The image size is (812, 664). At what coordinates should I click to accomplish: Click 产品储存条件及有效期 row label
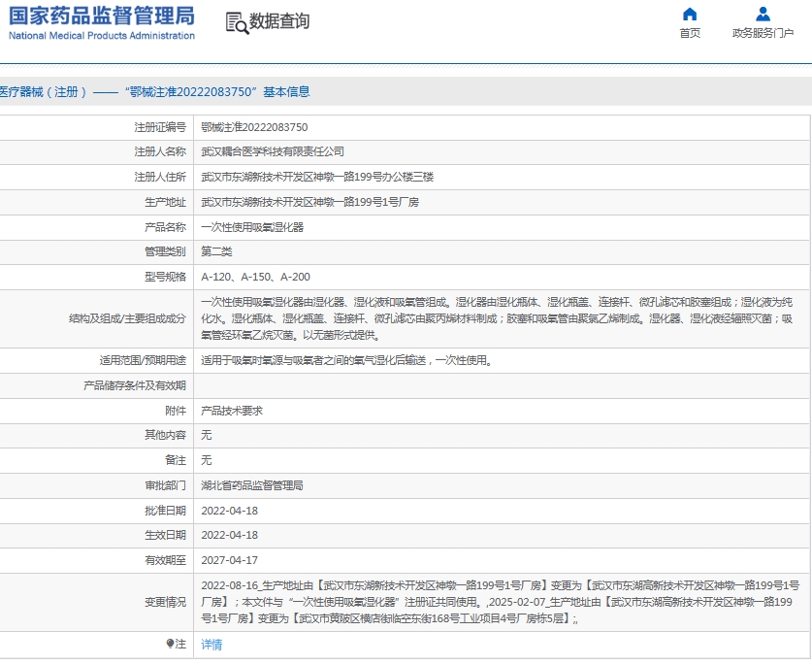tap(135, 385)
